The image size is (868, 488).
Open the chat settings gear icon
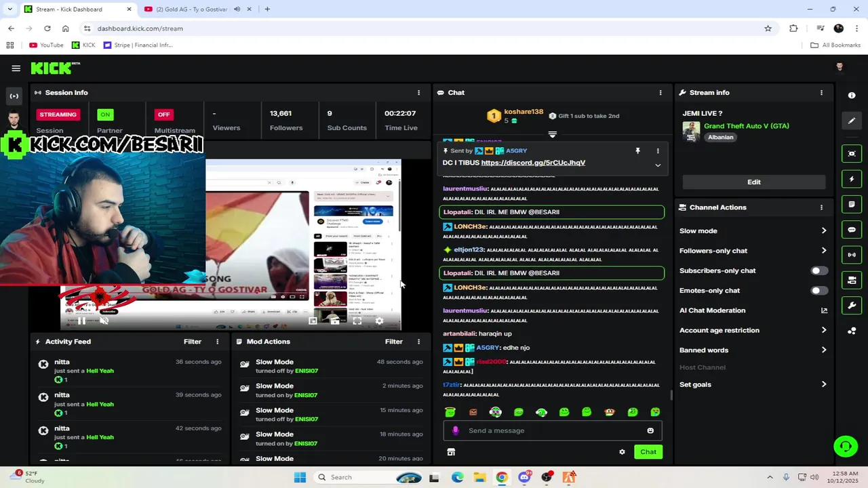(622, 452)
